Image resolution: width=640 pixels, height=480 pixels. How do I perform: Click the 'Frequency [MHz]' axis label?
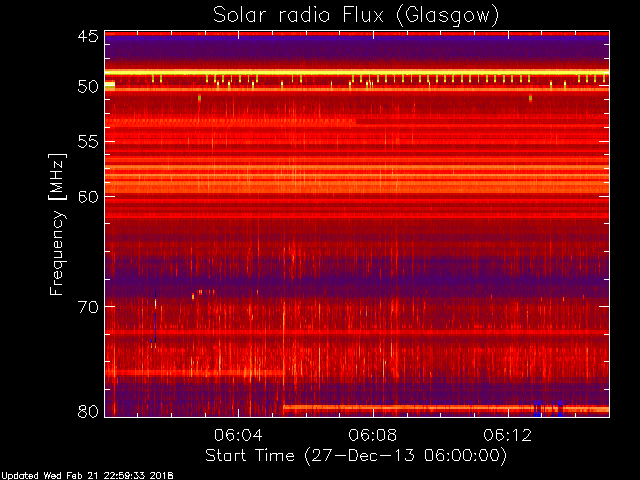57,224
